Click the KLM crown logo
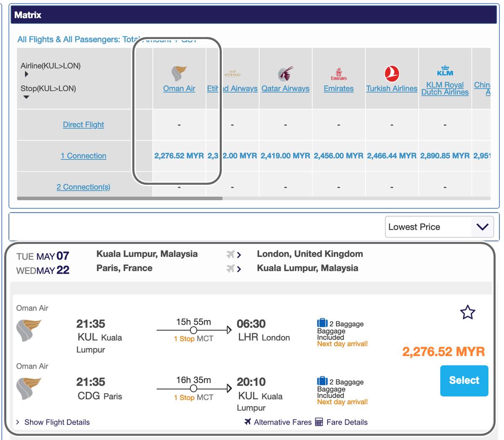This screenshot has width=504, height=440. tap(445, 71)
